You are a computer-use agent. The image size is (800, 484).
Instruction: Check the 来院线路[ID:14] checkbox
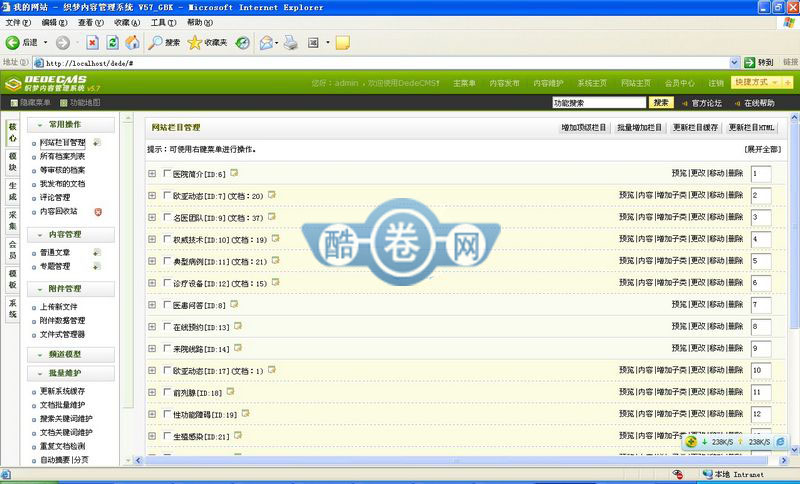point(167,348)
